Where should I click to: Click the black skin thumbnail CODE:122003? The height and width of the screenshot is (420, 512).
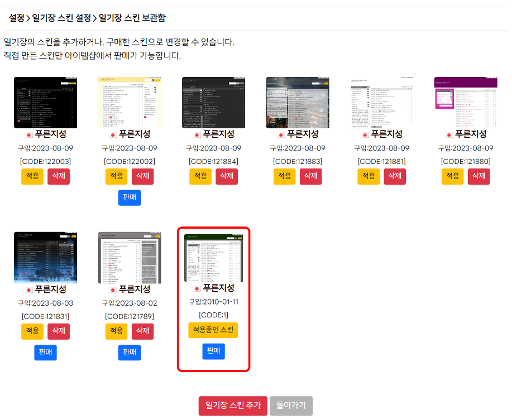pyautogui.click(x=45, y=103)
